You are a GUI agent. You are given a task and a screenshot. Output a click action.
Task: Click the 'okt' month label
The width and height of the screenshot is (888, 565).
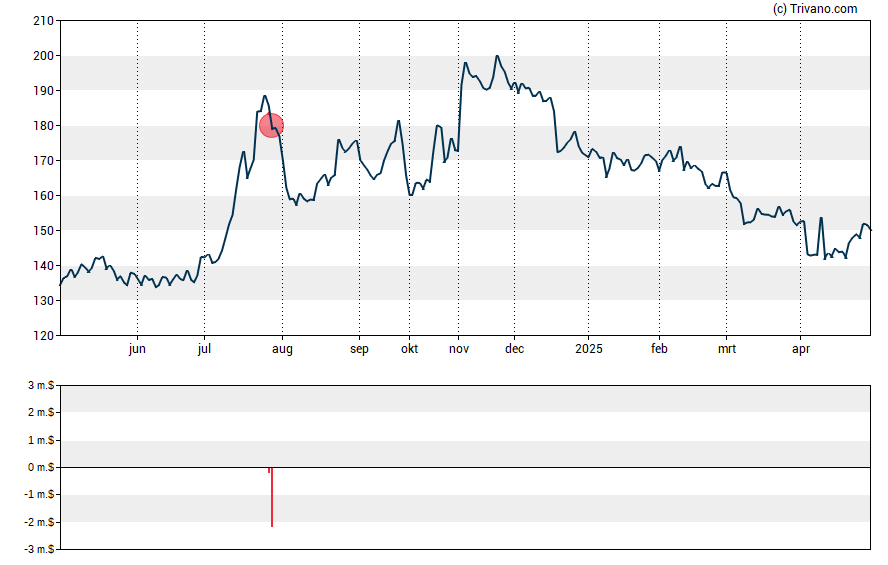click(x=409, y=349)
